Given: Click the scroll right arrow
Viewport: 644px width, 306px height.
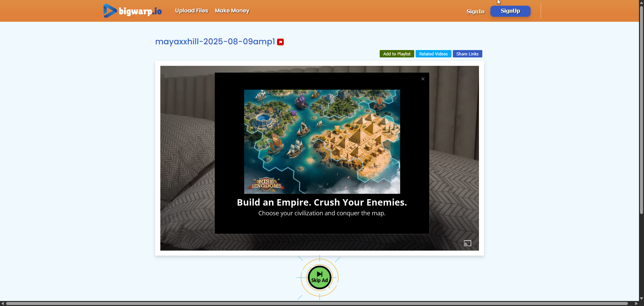Looking at the screenshot, I should coord(636,303).
